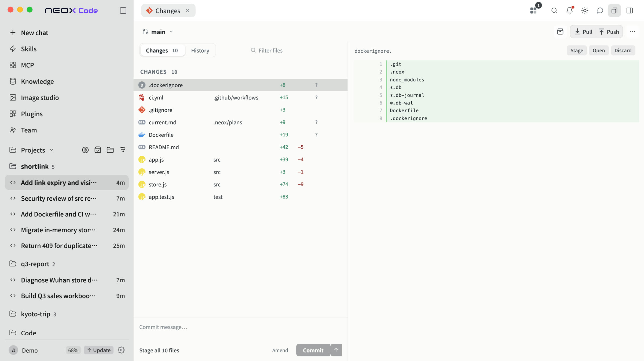This screenshot has width=644, height=361.
Task: Click the Commit message input area
Action: coord(240,327)
